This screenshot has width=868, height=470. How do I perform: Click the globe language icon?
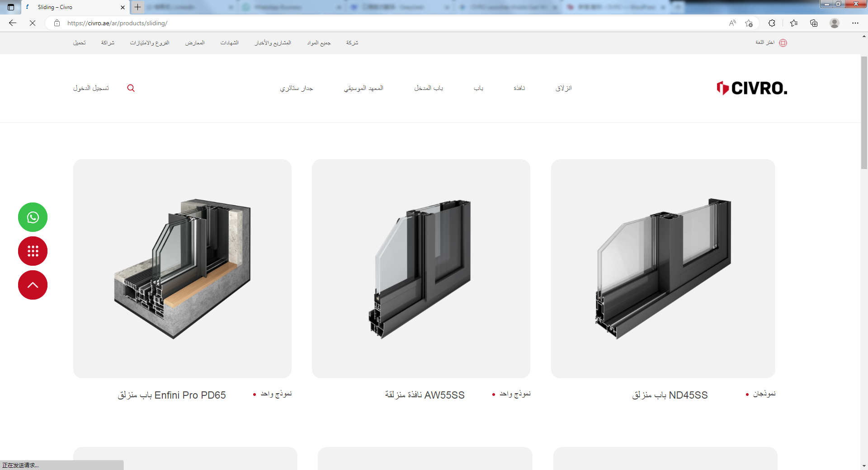783,43
